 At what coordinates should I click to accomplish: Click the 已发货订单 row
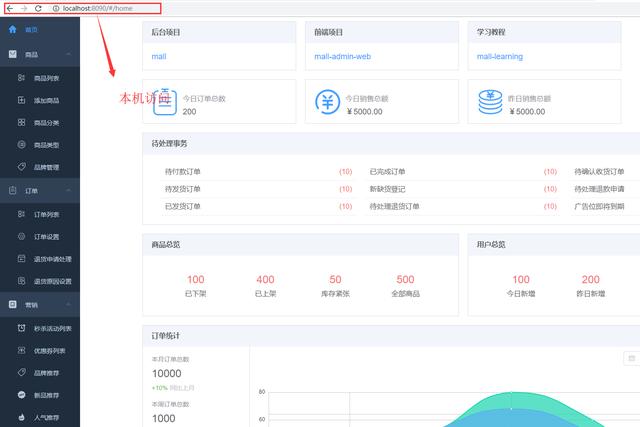[x=258, y=206]
